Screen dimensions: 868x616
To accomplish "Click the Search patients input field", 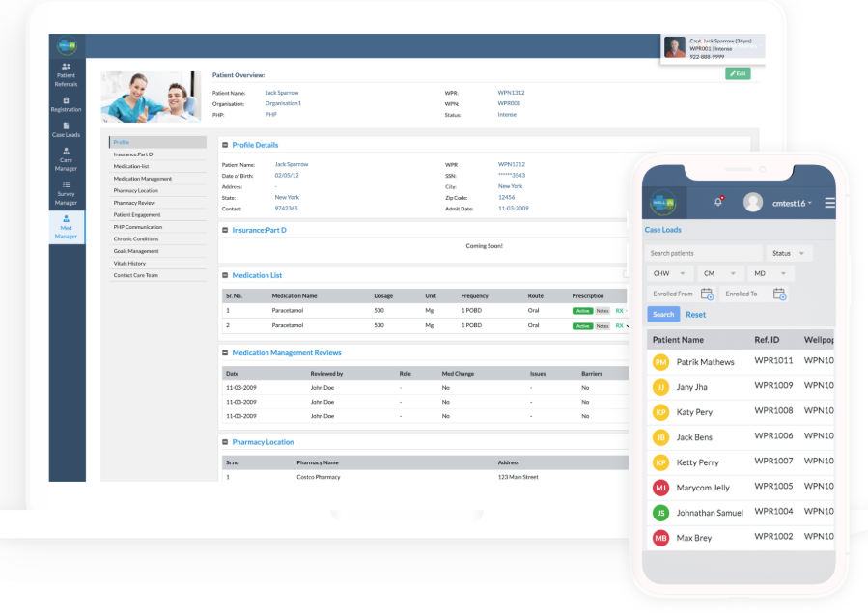I will coord(703,253).
